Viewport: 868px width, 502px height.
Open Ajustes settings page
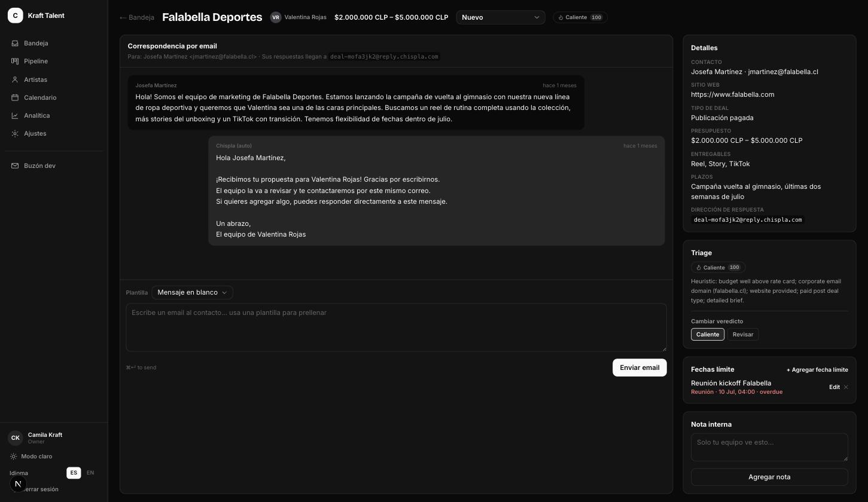click(54, 133)
